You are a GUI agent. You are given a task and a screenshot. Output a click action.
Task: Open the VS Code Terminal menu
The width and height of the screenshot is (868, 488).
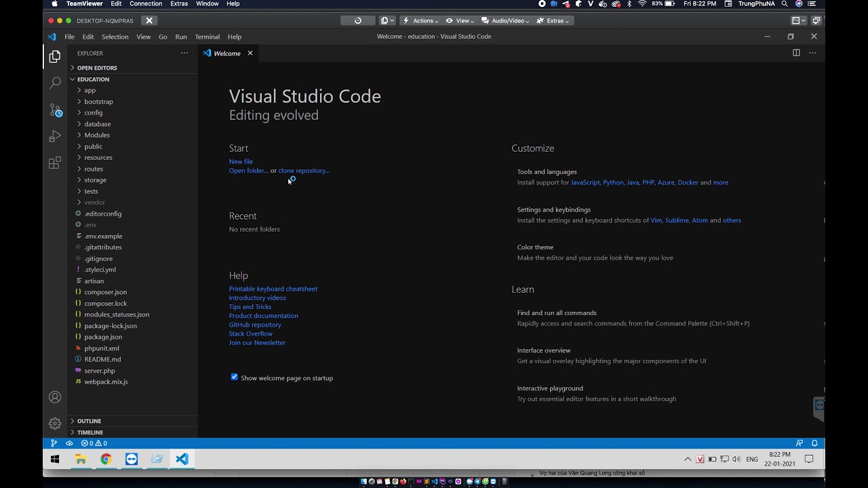(207, 37)
